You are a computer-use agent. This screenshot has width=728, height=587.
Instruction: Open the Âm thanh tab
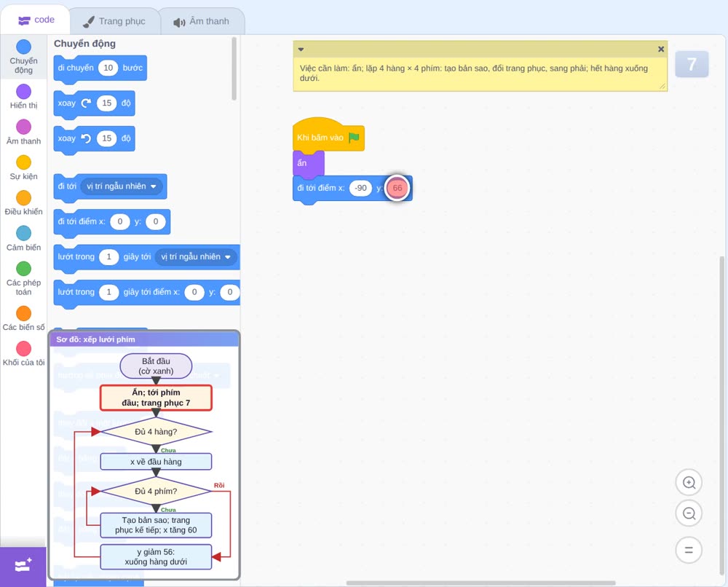[202, 21]
